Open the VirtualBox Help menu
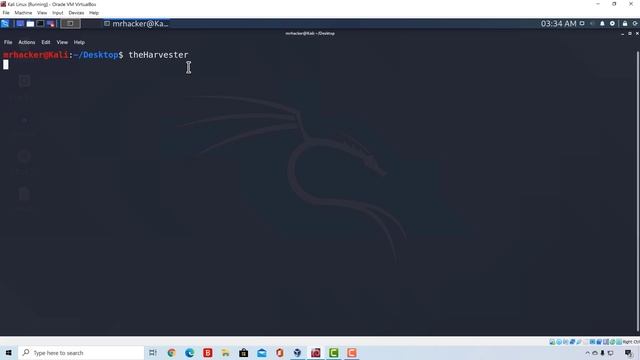The width and height of the screenshot is (640, 360). pos(94,13)
